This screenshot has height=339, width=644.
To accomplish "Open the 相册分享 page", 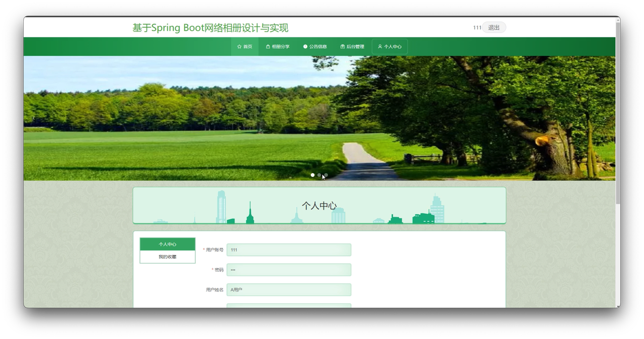I will (281, 46).
